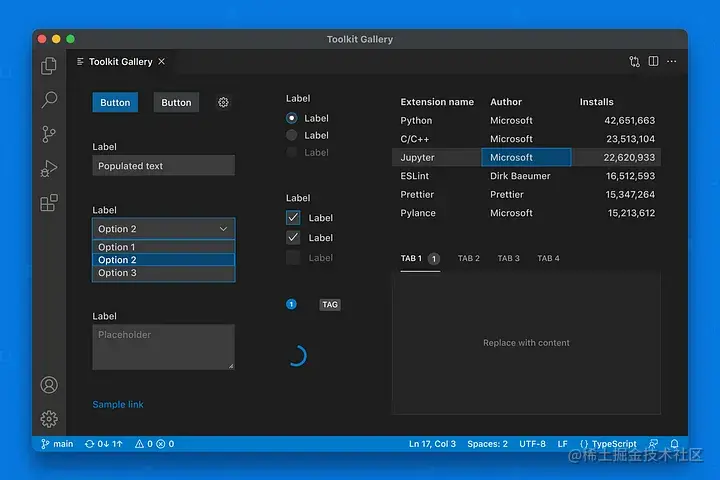Image resolution: width=720 pixels, height=480 pixels.
Task: Click the warnings and errors status item
Action: point(154,444)
